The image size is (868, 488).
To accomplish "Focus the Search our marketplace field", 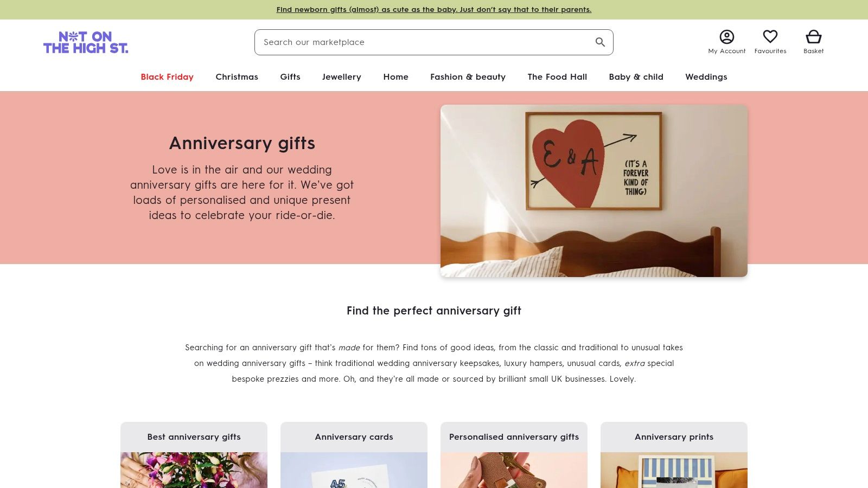I will 423,42.
